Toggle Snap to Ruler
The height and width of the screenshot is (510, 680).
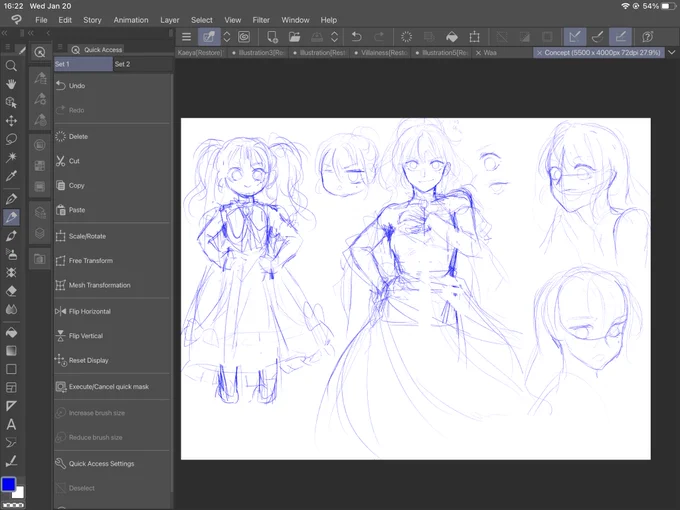[x=575, y=37]
